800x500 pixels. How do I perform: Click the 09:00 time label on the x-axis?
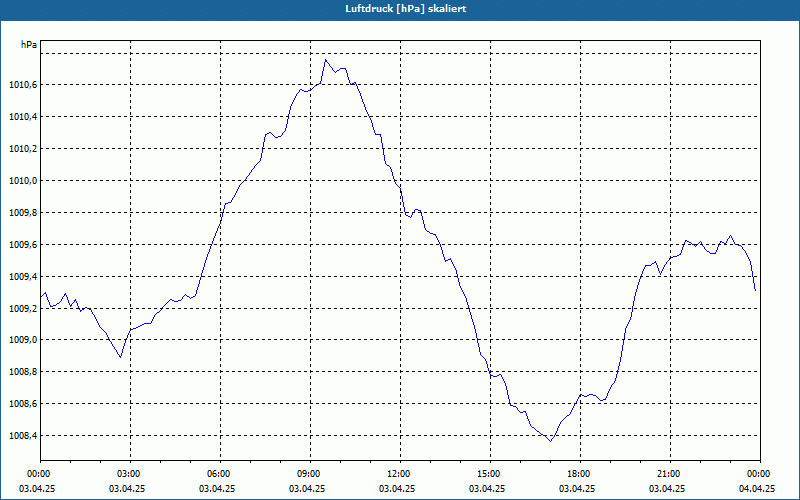click(310, 474)
